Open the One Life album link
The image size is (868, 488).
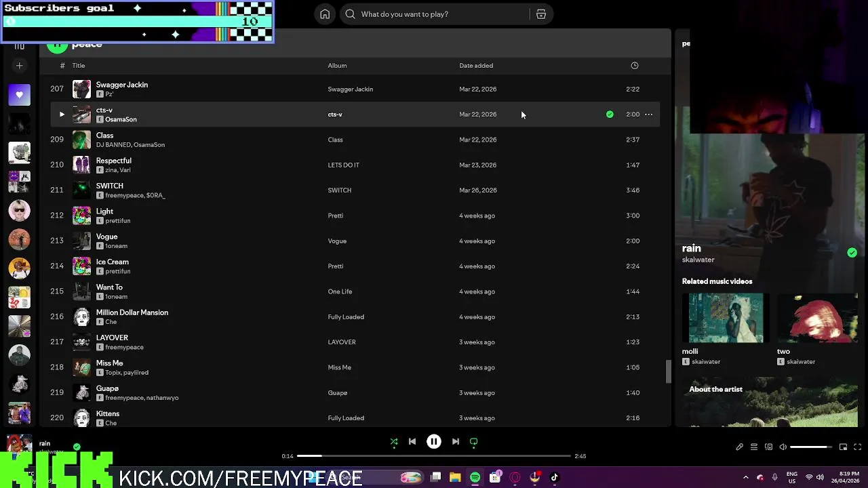340,292
